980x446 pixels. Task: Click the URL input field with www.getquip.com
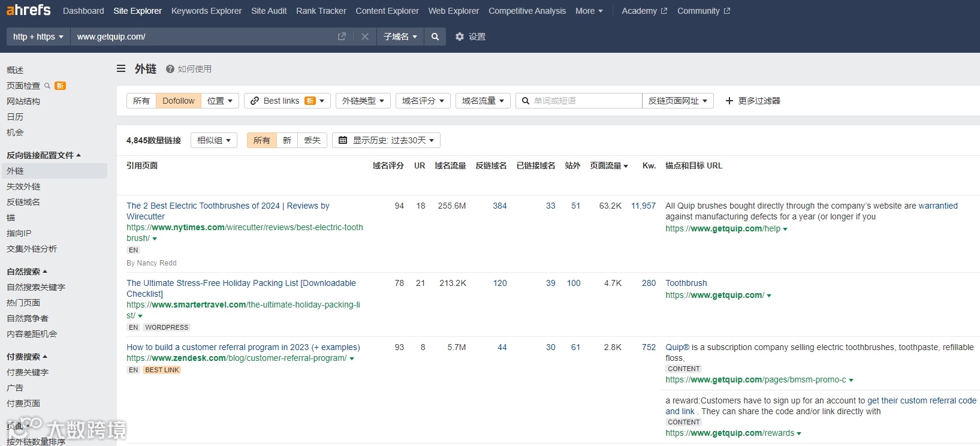[x=204, y=37]
